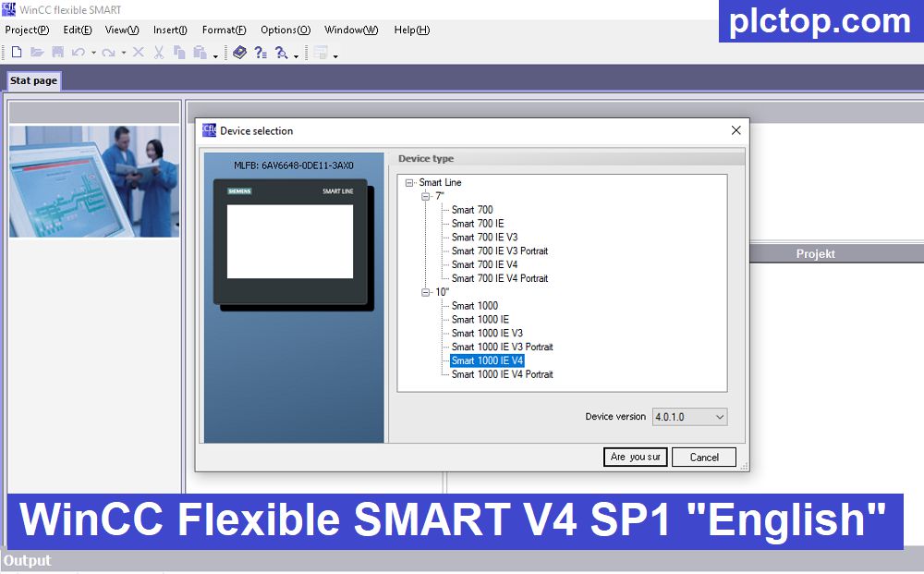Screen dimensions: 924x574
Task: Click the Cancel button in dialog
Action: pos(704,457)
